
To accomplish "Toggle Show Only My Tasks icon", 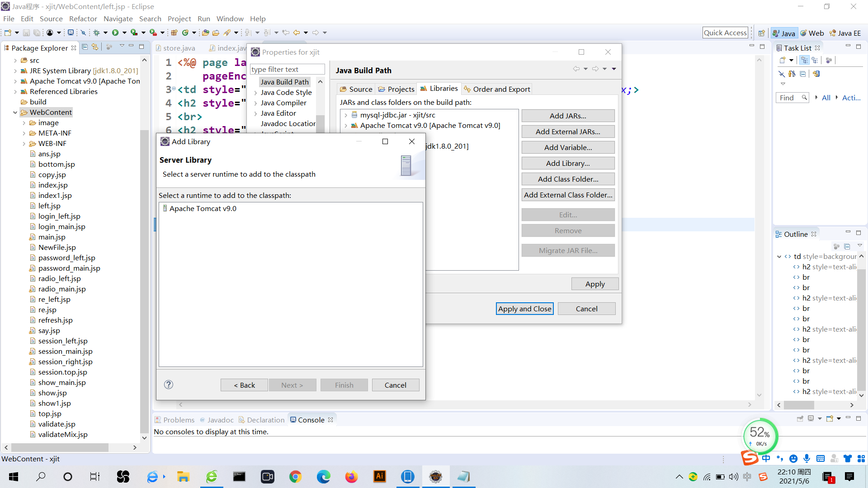I will pos(792,74).
